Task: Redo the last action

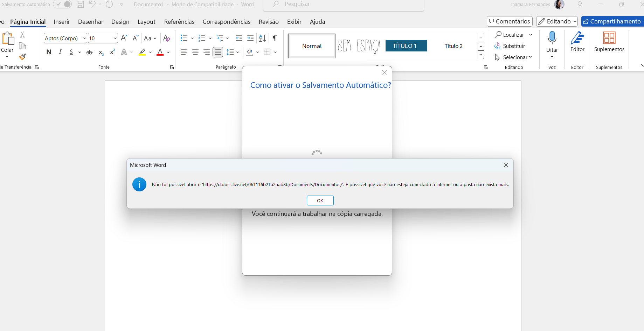Action: tap(109, 4)
